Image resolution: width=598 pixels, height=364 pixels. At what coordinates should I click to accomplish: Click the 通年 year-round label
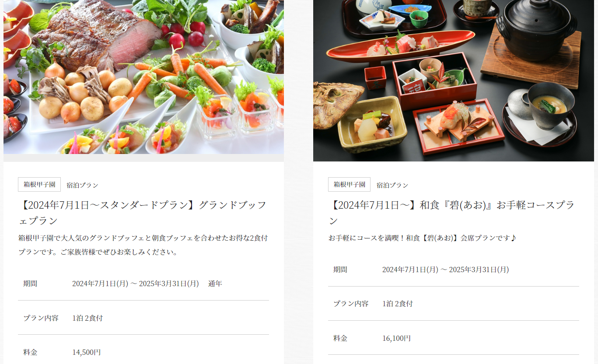tap(215, 283)
